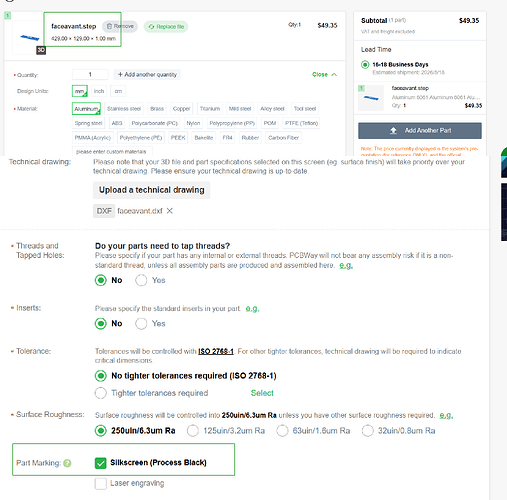
Task: Click the Quantity input field
Action: [x=90, y=74]
